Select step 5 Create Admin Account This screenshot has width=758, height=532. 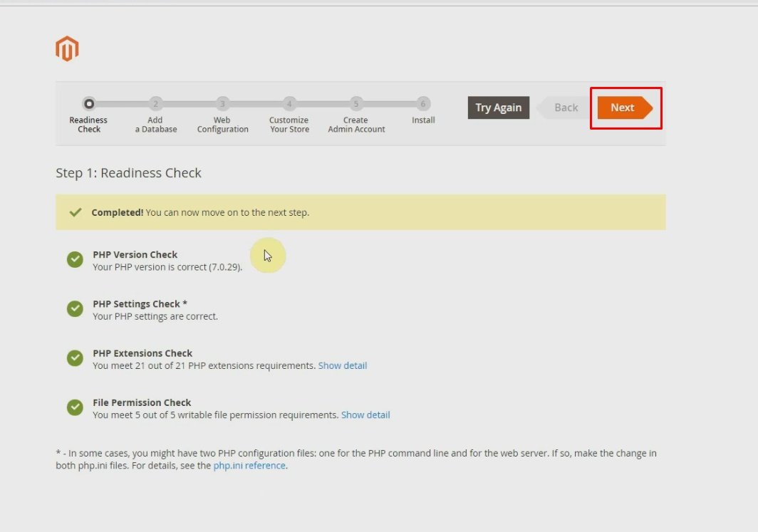coord(355,103)
